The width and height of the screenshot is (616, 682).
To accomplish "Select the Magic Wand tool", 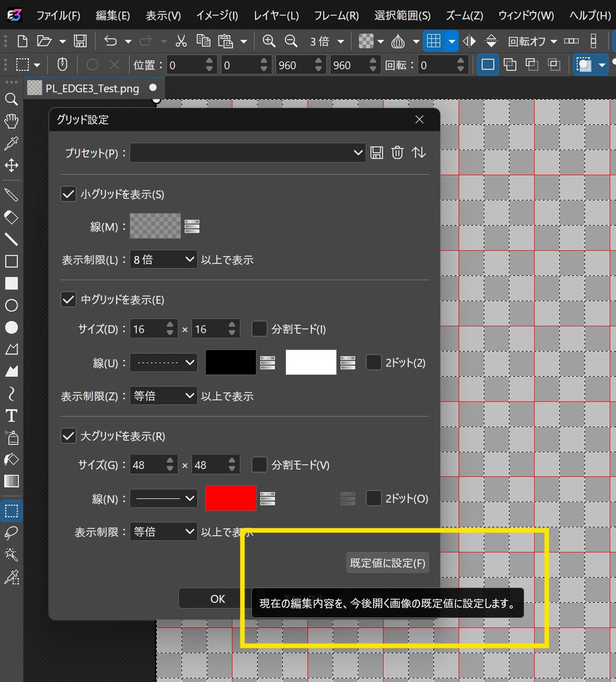I will point(11,555).
